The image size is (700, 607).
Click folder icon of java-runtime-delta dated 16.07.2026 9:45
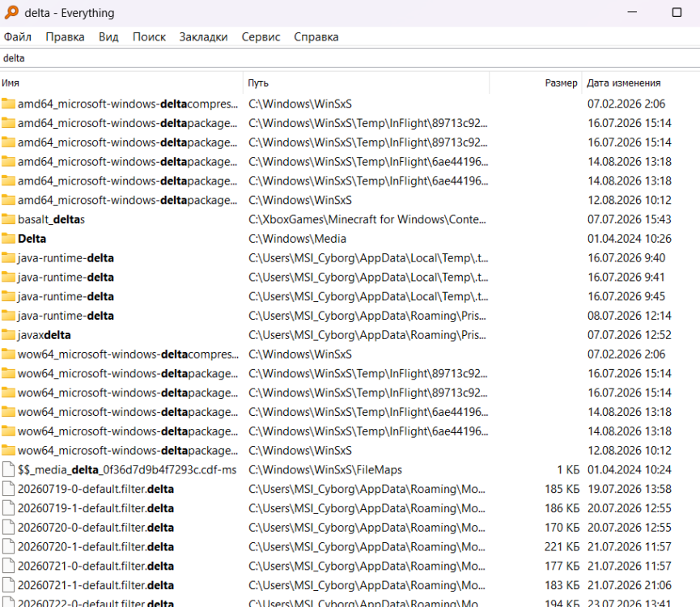8,296
